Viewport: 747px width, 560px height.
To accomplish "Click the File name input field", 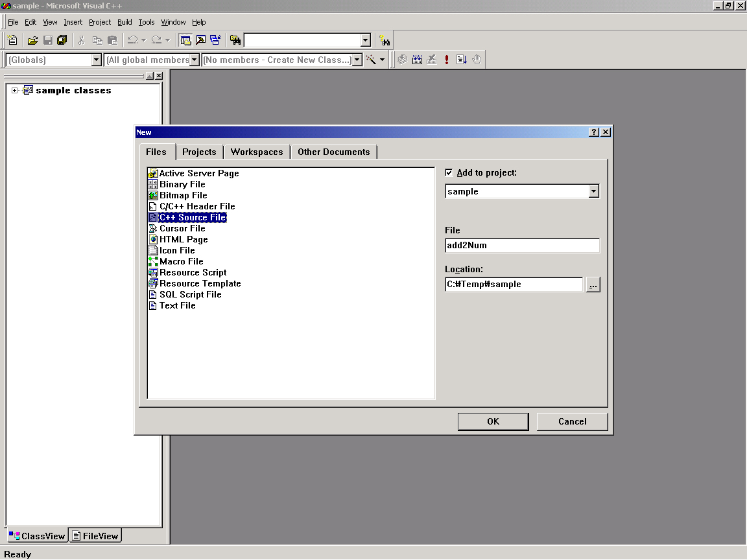I will (522, 246).
